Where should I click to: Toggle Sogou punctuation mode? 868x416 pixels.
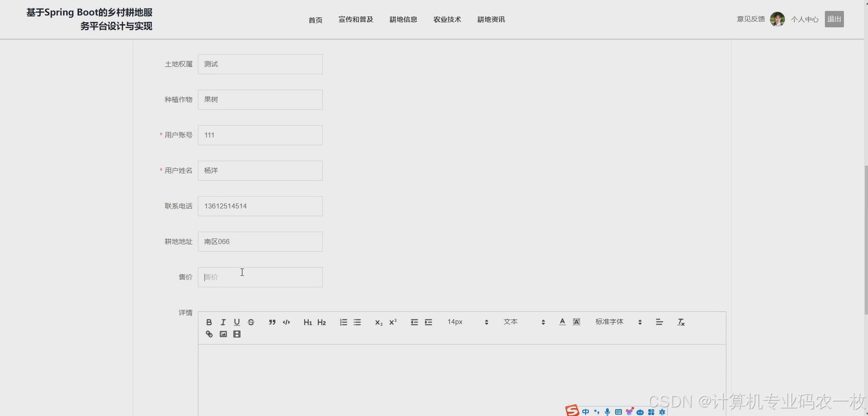tap(597, 412)
